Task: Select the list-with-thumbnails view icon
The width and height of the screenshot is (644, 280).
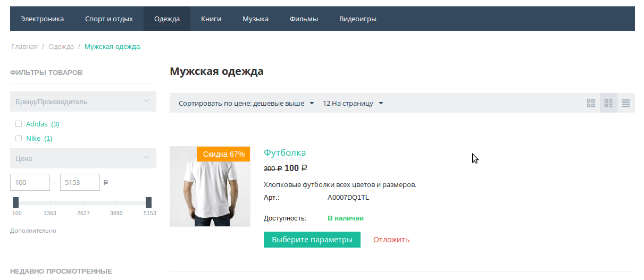Action: tap(608, 103)
